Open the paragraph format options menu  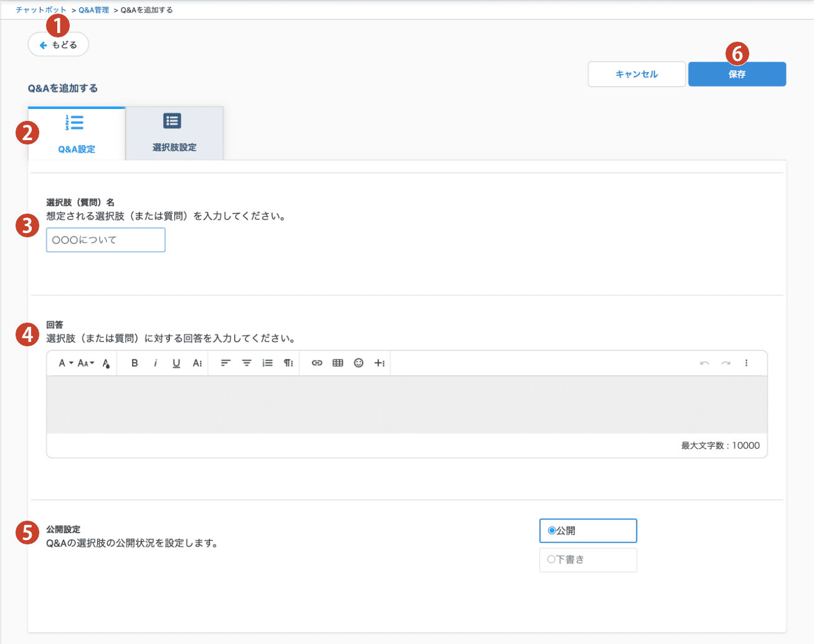[288, 363]
